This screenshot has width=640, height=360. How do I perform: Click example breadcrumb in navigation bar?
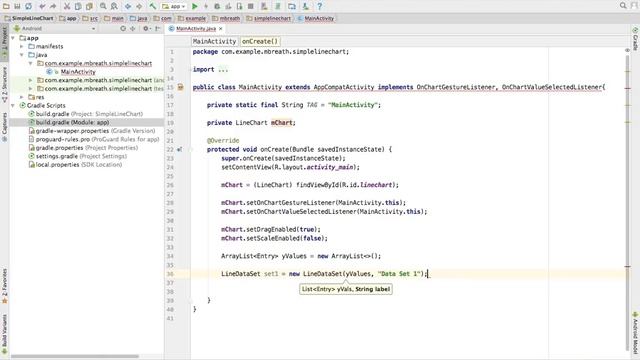tap(192, 18)
